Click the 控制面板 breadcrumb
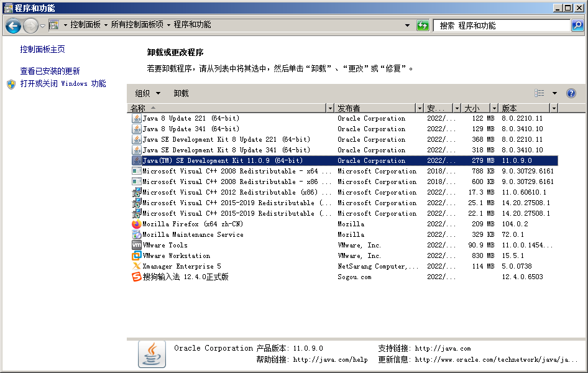 coord(86,25)
